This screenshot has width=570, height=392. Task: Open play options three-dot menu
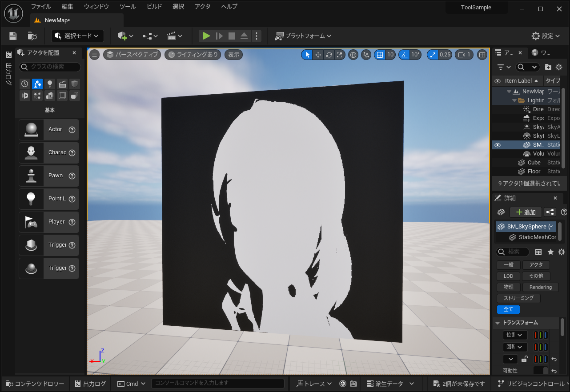[257, 36]
